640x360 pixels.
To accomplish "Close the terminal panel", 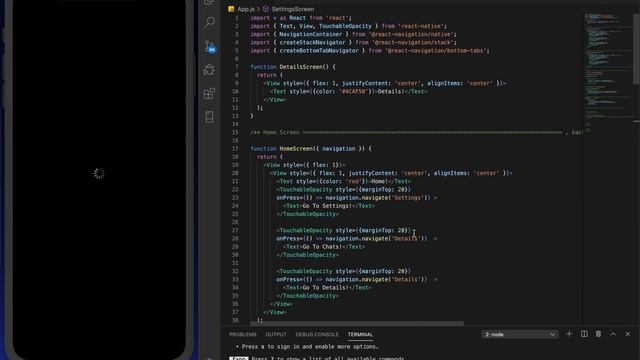I will pos(628,334).
